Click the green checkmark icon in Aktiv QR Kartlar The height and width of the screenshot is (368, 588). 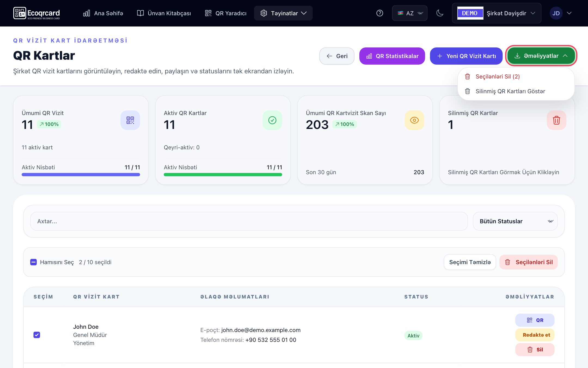(272, 120)
